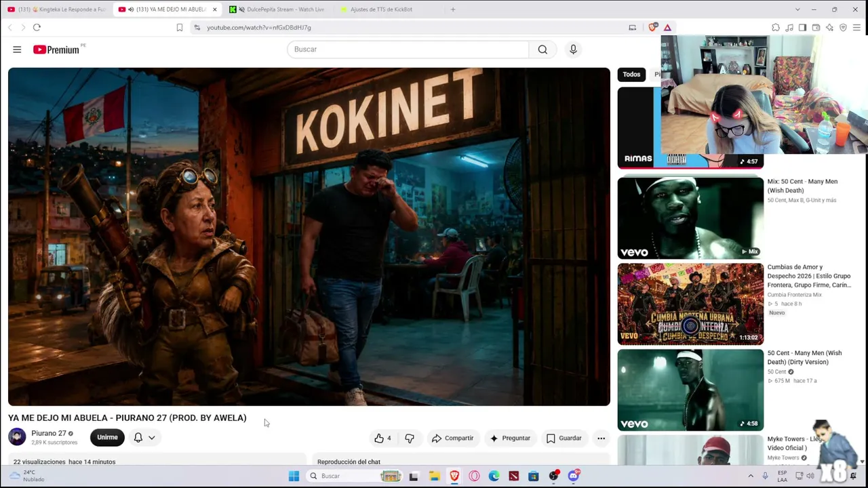The image size is (868, 488).
Task: Open the more actions three-dot menu
Action: (x=601, y=439)
